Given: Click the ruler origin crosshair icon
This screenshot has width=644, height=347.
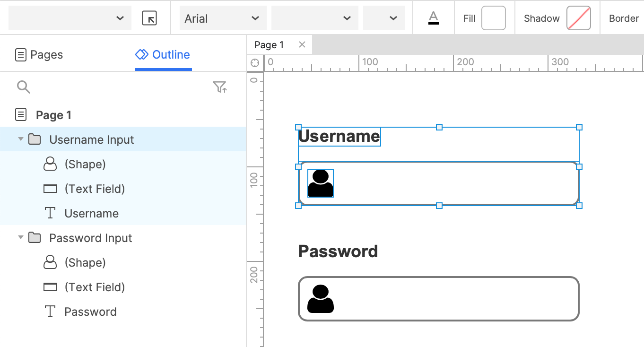Looking at the screenshot, I should pyautogui.click(x=254, y=62).
